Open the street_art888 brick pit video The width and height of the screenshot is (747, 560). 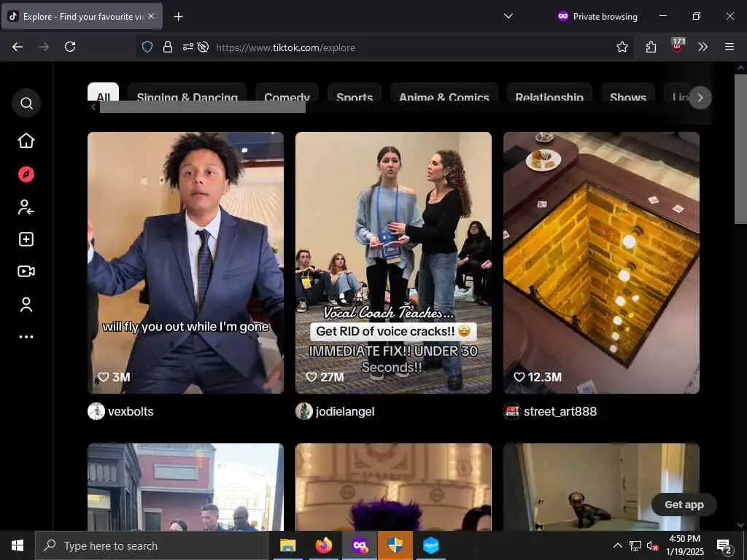601,262
